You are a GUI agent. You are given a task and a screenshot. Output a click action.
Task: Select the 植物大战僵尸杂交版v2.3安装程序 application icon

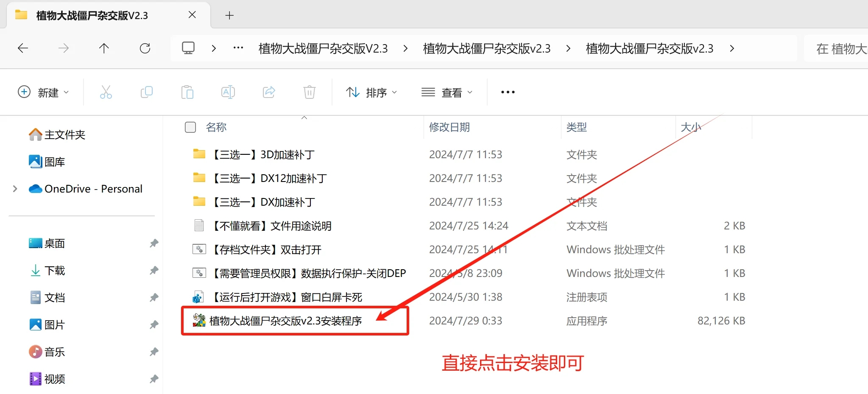click(x=199, y=321)
